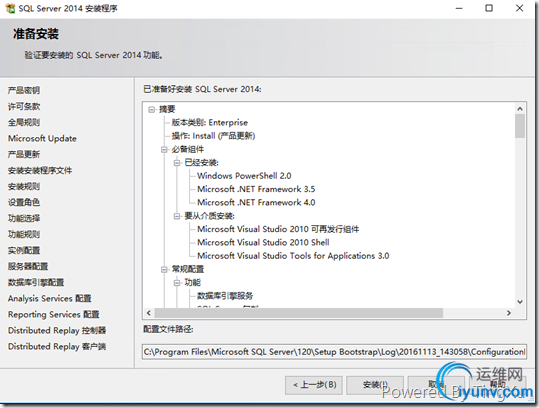539x408 pixels.
Task: Select the 版本类别: Enterprise row
Action: (210, 122)
